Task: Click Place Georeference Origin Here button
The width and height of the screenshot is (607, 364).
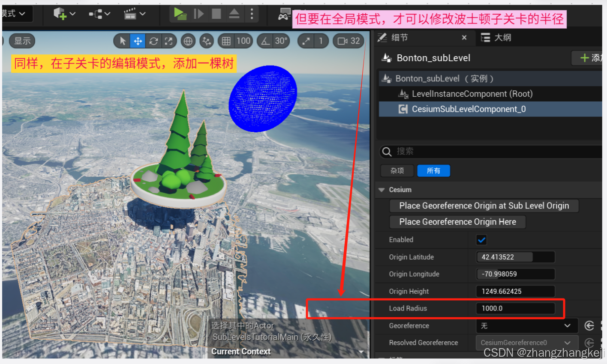Action: point(457,222)
